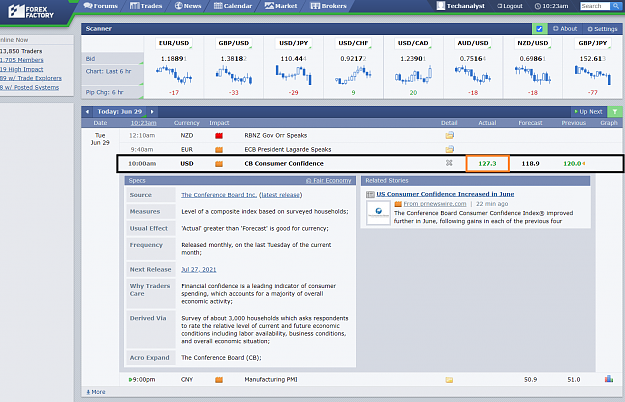Select the AUD/USD pair label
This screenshot has width=625, height=402.
473,43
